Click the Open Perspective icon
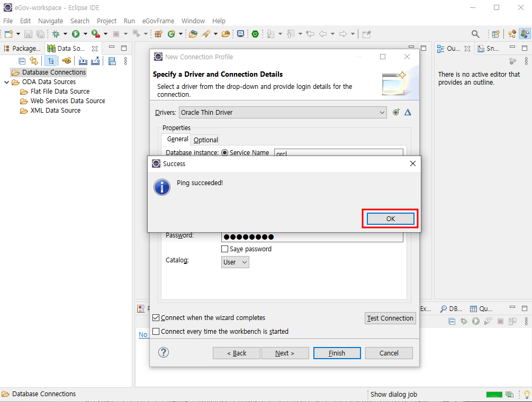The height and width of the screenshot is (402, 532). click(495, 34)
